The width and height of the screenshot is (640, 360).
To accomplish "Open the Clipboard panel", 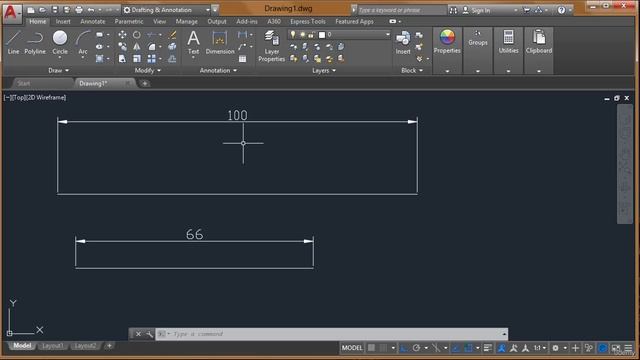I will coord(539,42).
